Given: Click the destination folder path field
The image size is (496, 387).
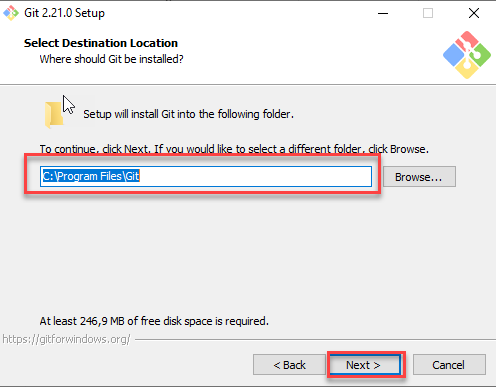Looking at the screenshot, I should tap(206, 176).
